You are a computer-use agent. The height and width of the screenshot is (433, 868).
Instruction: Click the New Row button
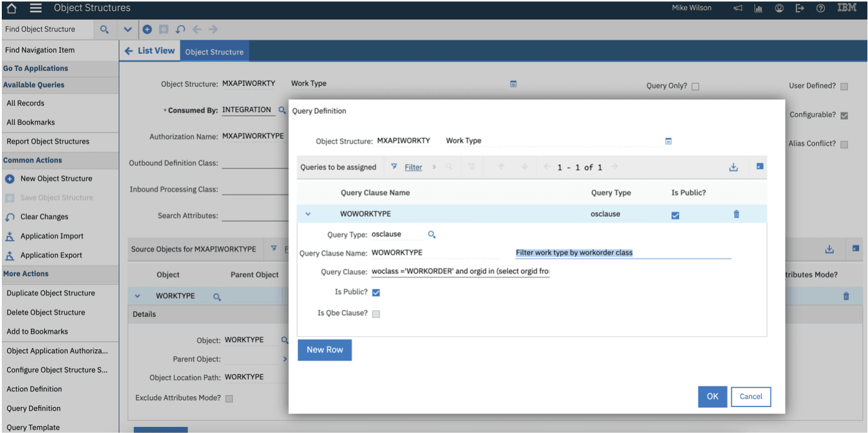(x=325, y=350)
